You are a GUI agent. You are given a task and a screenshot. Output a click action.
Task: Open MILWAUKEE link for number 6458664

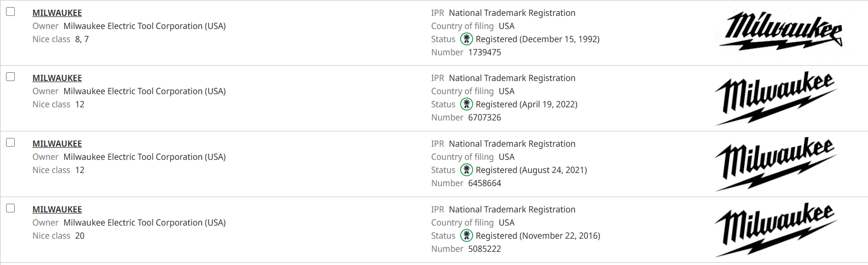[57, 143]
